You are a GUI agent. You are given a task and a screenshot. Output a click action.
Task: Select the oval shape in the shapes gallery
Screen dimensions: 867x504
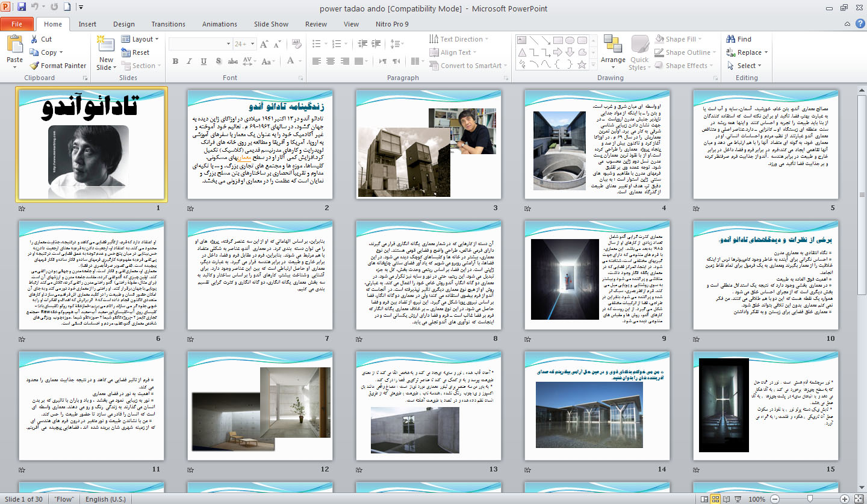pyautogui.click(x=569, y=40)
